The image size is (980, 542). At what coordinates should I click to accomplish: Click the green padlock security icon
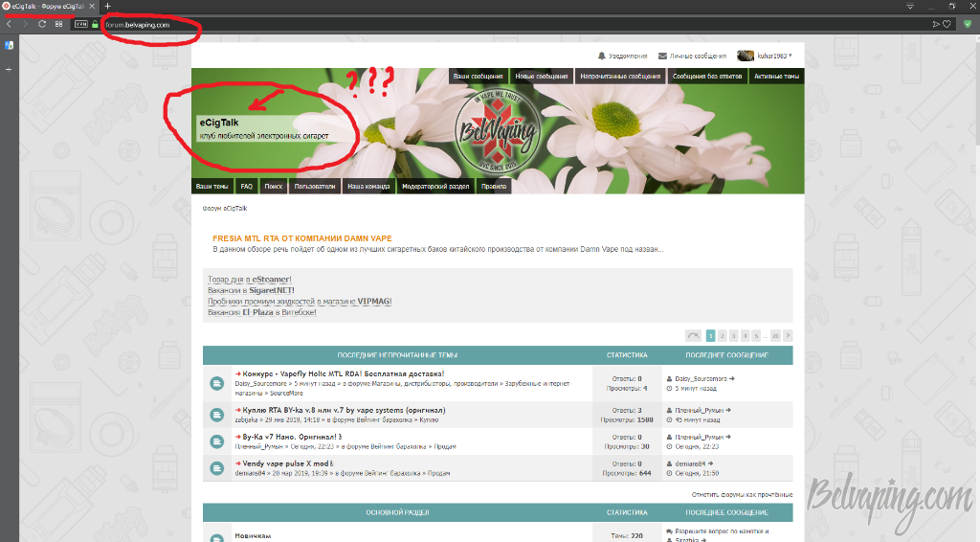click(x=95, y=24)
